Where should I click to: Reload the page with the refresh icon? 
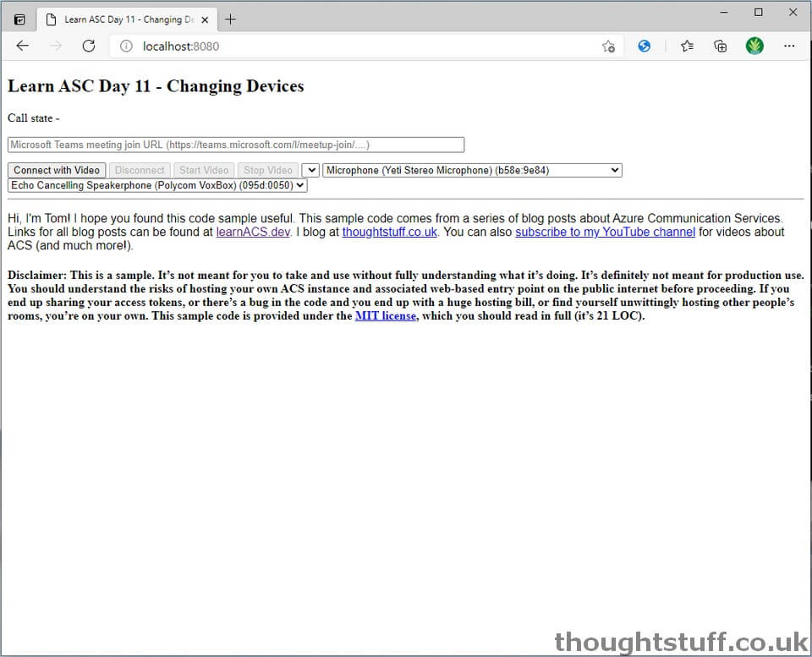click(89, 46)
